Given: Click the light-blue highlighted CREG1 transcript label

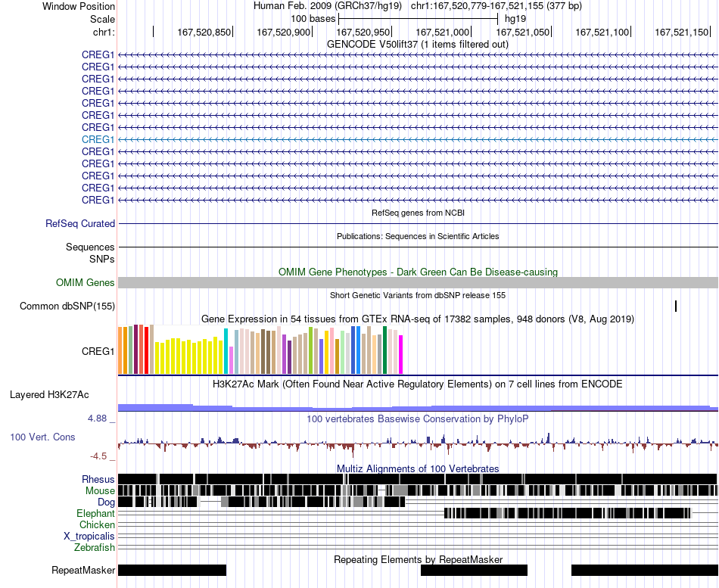Looking at the screenshot, I should (x=98, y=139).
